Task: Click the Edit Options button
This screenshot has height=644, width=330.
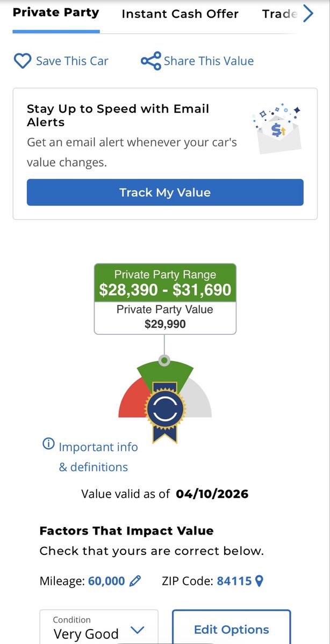Action: pyautogui.click(x=231, y=630)
